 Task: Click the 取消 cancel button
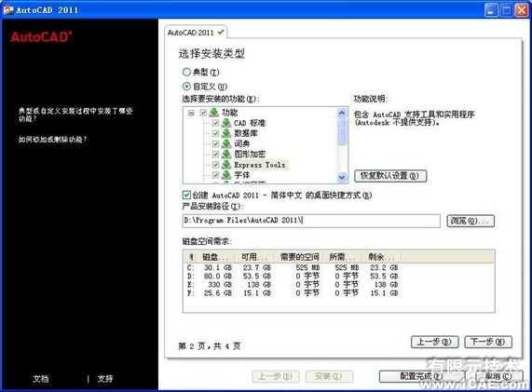click(499, 376)
